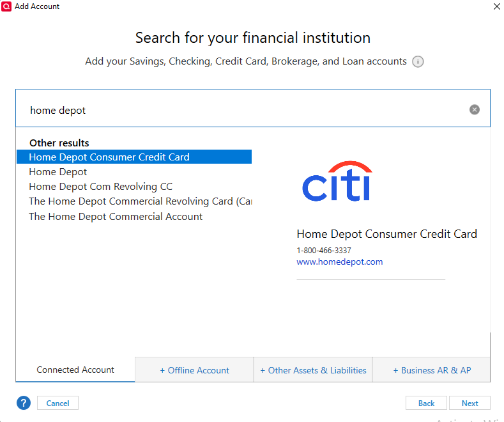The image size is (504, 422).
Task: Open the www.homedepot.com link
Action: [339, 262]
